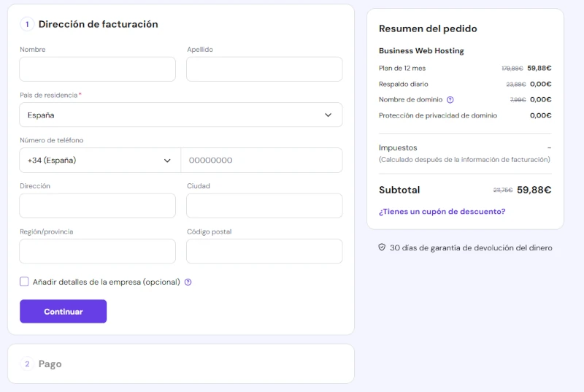Viewport: 584px width, 392px height.
Task: Click the help icon beside Nombre de dominio
Action: pyautogui.click(x=450, y=100)
